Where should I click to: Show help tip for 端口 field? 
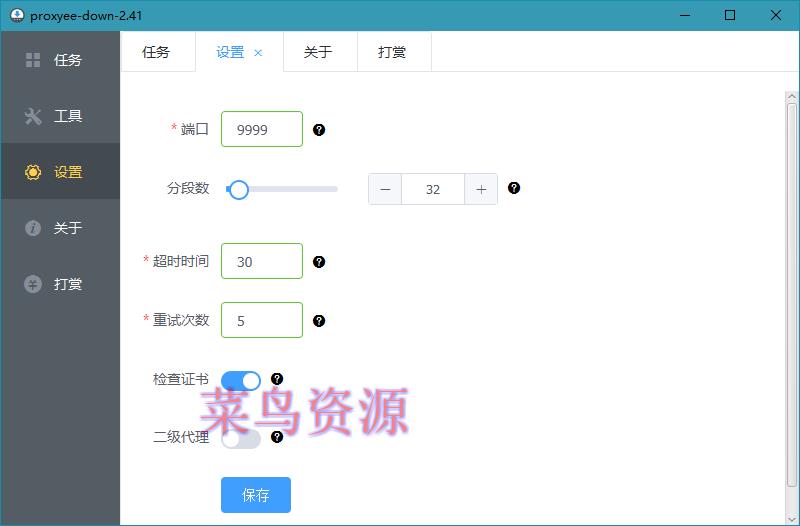point(319,130)
